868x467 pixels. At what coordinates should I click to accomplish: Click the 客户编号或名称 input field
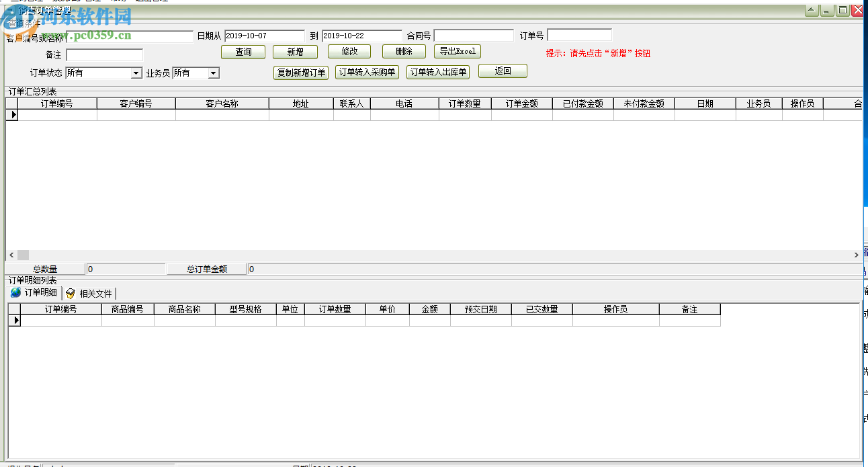pyautogui.click(x=129, y=36)
